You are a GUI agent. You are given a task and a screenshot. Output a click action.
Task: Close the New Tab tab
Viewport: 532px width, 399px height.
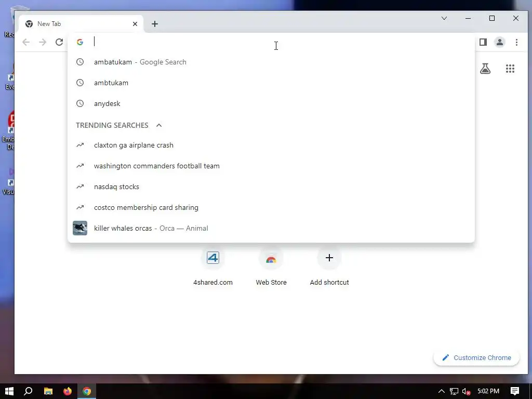[135, 24]
